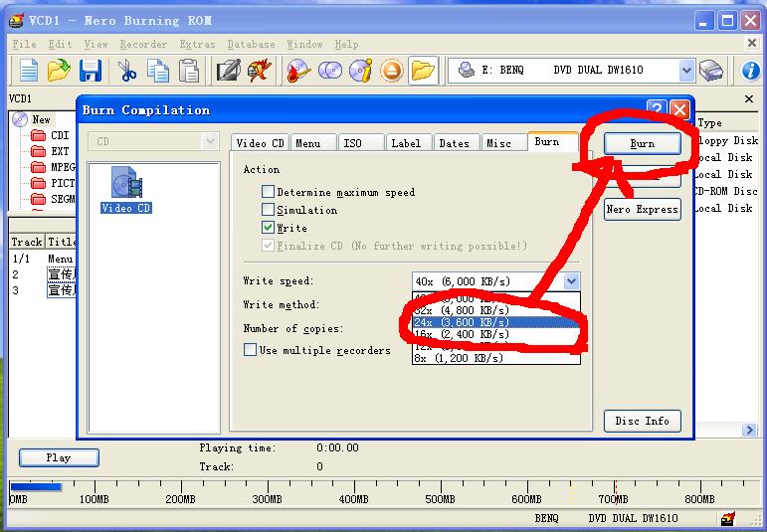Toggle the File Browser folder icon
Image resolution: width=767 pixels, height=532 pixels.
(x=423, y=71)
